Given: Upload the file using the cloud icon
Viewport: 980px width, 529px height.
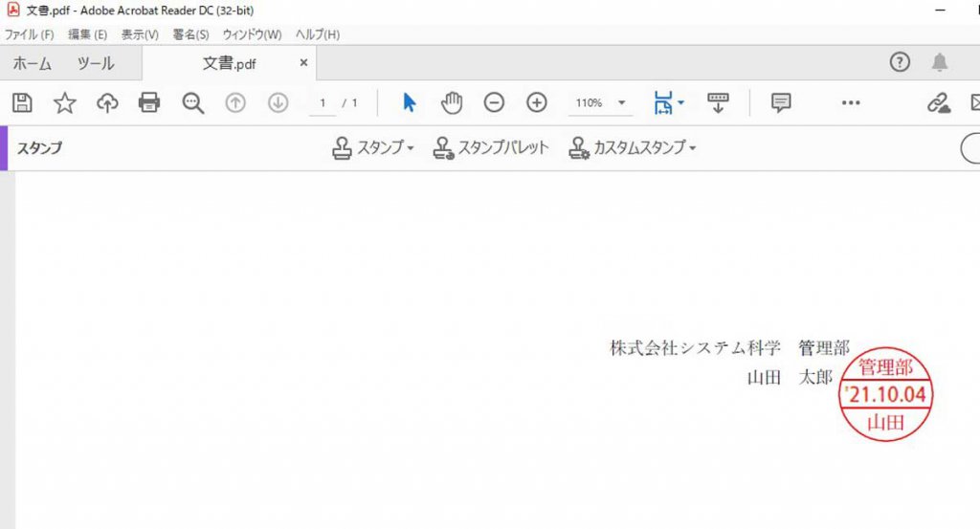Looking at the screenshot, I should 107,102.
